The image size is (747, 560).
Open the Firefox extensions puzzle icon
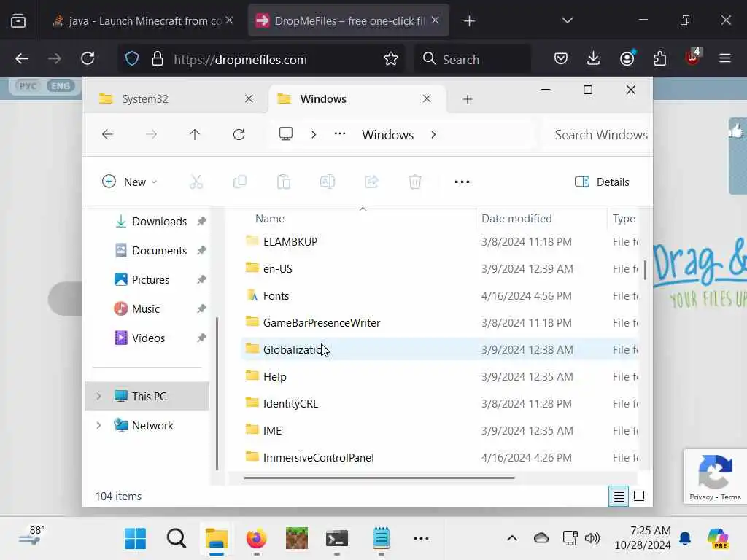pyautogui.click(x=659, y=58)
